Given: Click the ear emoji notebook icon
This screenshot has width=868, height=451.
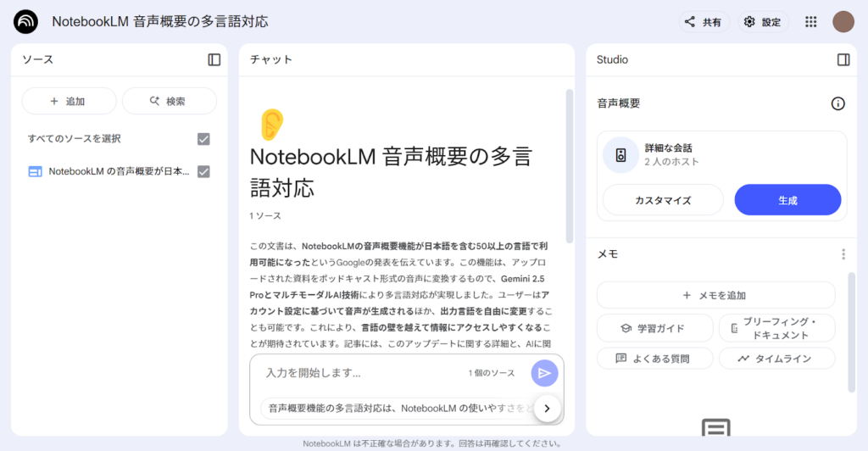Looking at the screenshot, I should tap(271, 124).
